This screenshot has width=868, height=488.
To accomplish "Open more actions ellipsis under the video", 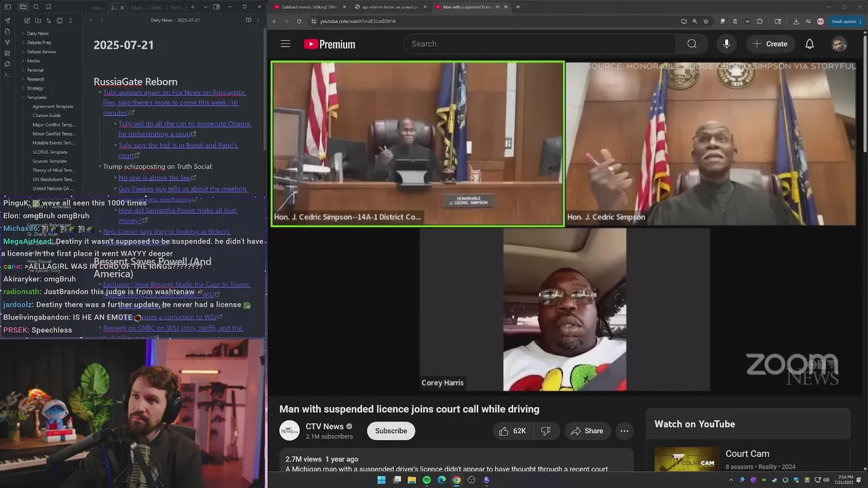I will [625, 431].
